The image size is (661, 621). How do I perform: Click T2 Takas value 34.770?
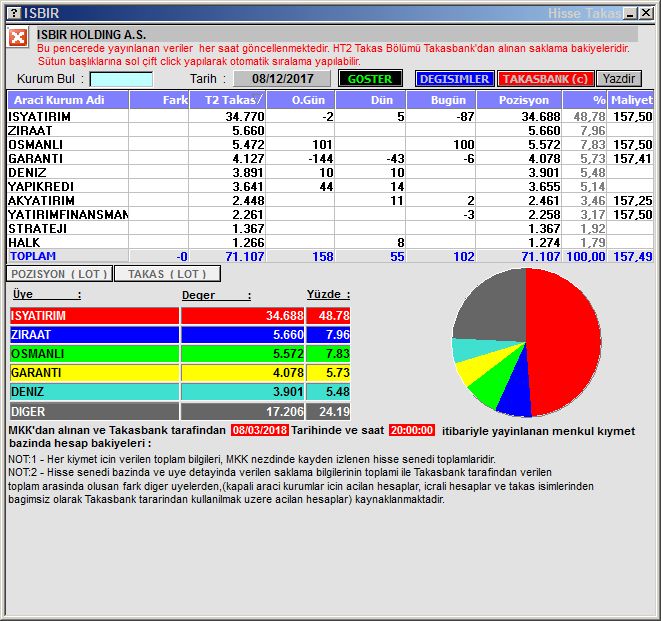point(245,116)
